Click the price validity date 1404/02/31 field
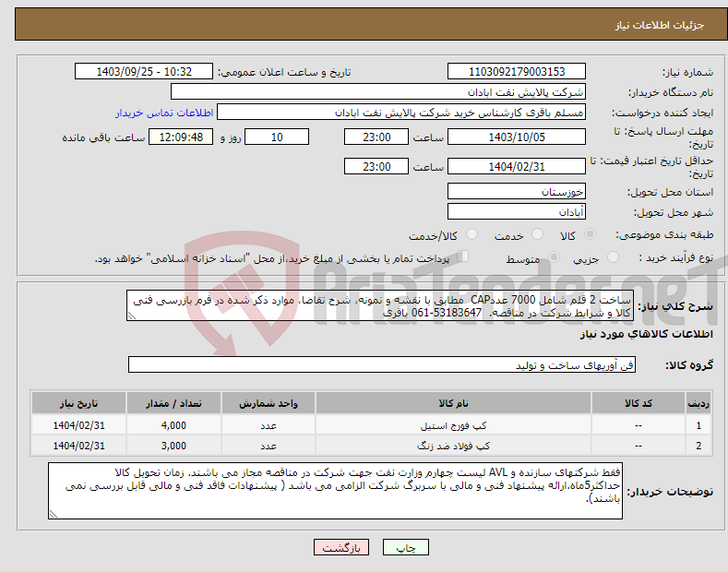The image size is (728, 572). click(x=517, y=166)
